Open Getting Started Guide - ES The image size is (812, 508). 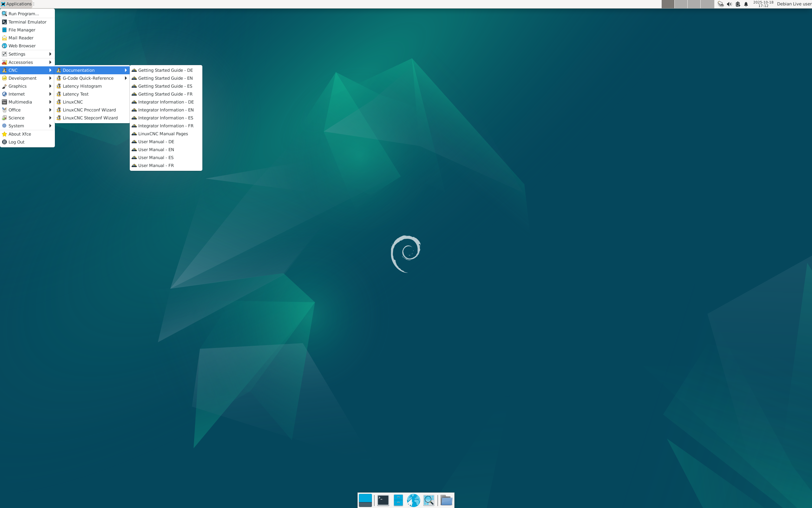pyautogui.click(x=166, y=86)
